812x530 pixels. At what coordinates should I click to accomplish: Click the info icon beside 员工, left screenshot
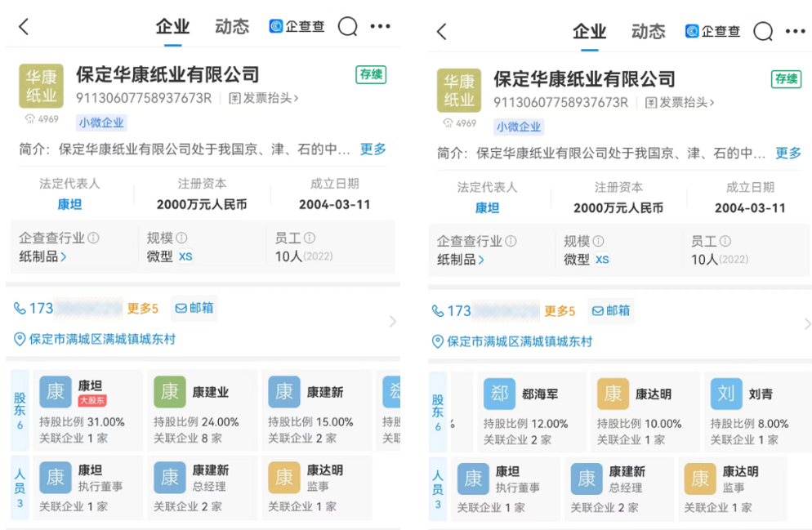[310, 238]
